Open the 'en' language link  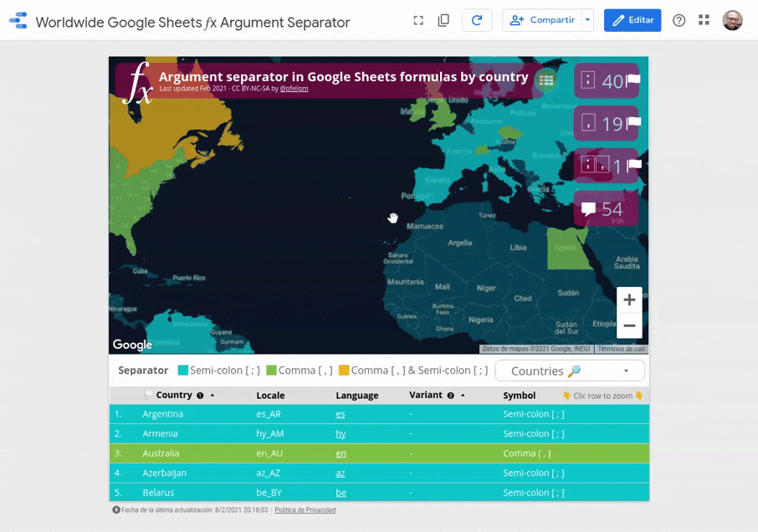341,453
